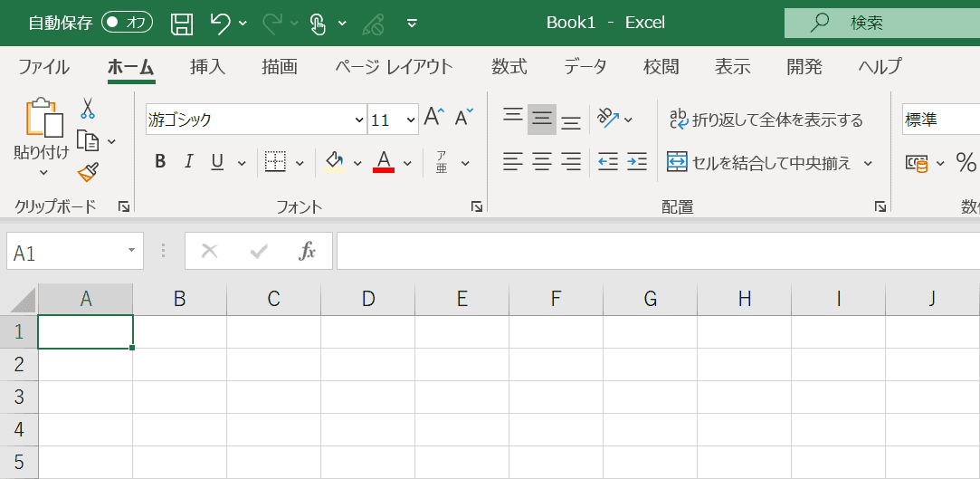Expand the merge cells options arrow
This screenshot has width=980, height=479.
coord(868,163)
